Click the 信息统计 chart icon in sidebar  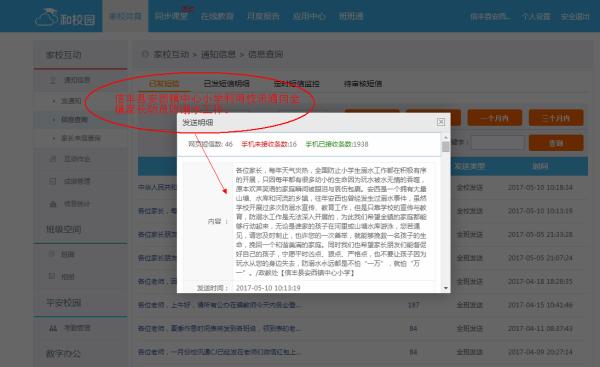tap(53, 204)
